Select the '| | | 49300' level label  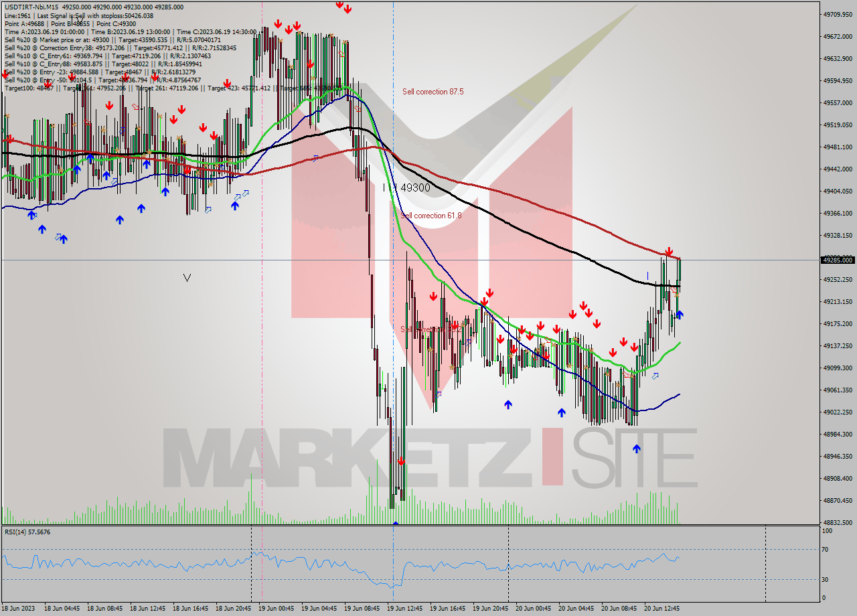406,188
